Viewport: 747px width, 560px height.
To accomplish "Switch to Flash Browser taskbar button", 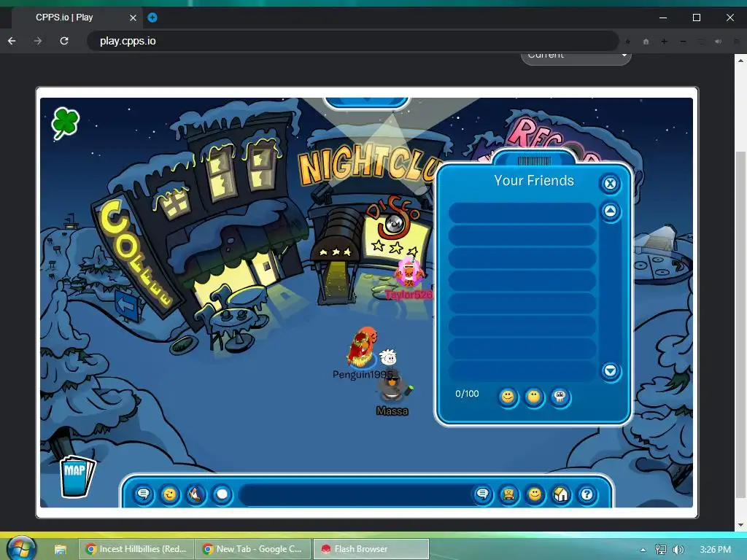I will (371, 549).
